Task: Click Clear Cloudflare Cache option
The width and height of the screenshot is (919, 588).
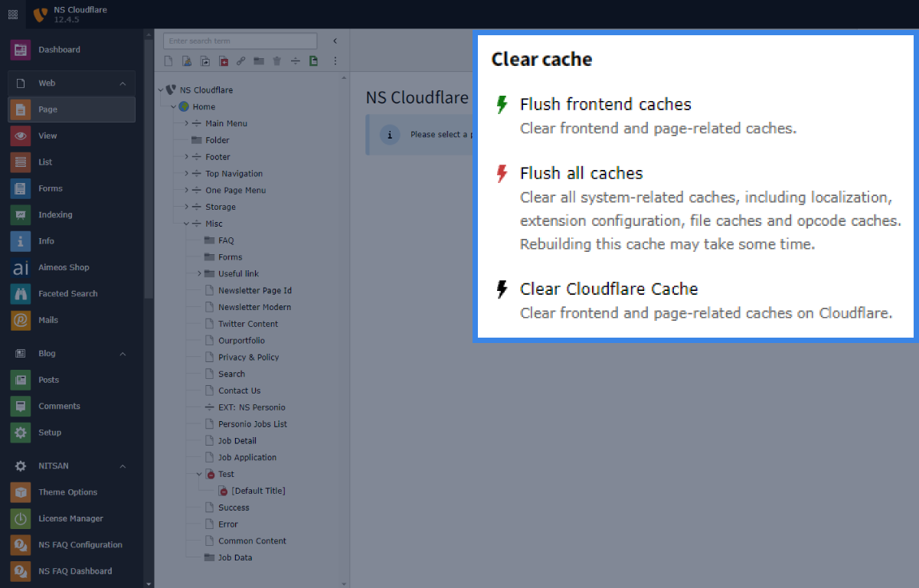Action: [x=609, y=289]
